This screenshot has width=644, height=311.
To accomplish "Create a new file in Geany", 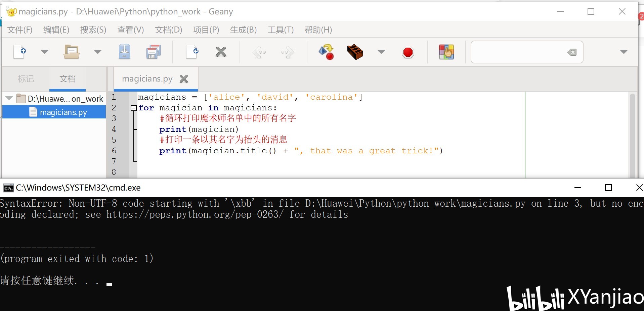I will (19, 52).
